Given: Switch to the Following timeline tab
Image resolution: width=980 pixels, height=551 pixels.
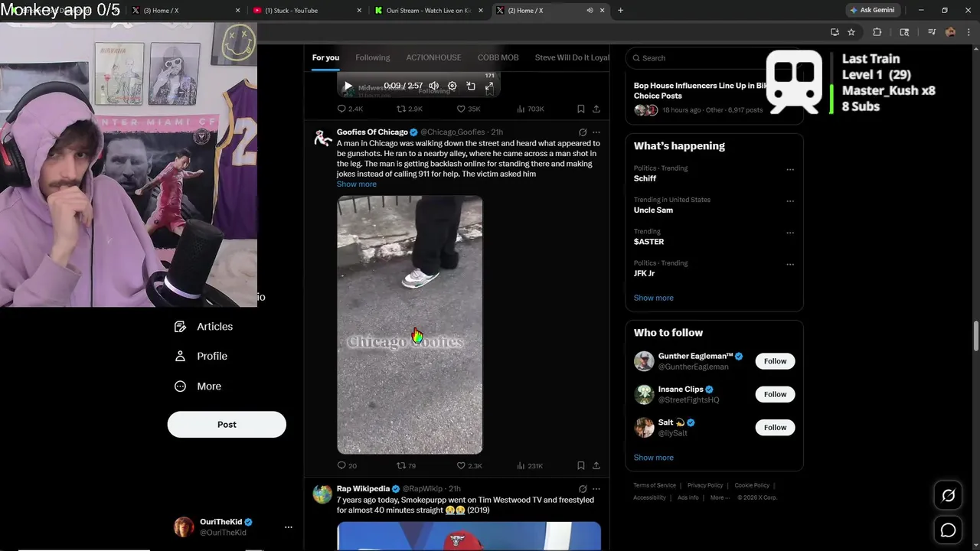Looking at the screenshot, I should point(372,57).
